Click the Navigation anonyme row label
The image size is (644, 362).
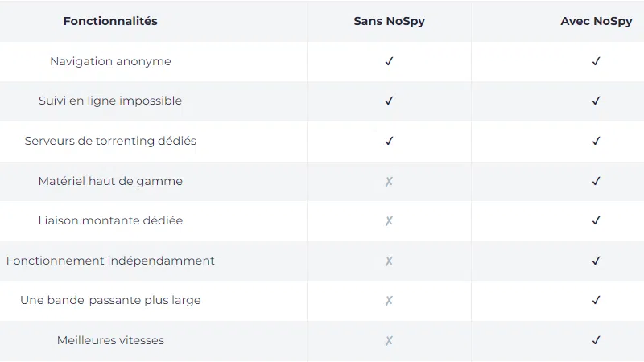coord(110,61)
